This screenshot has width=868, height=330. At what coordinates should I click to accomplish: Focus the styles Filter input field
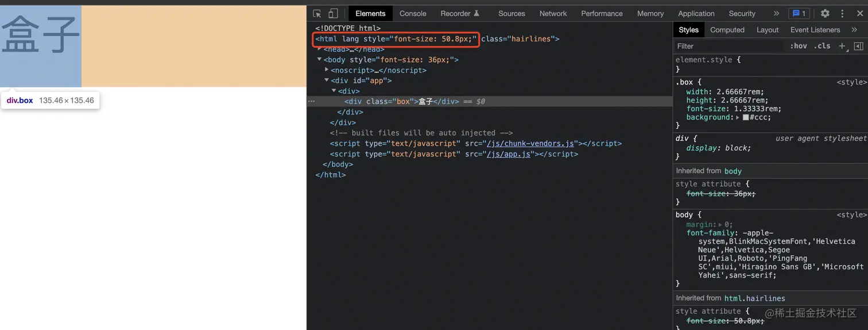pyautogui.click(x=729, y=46)
